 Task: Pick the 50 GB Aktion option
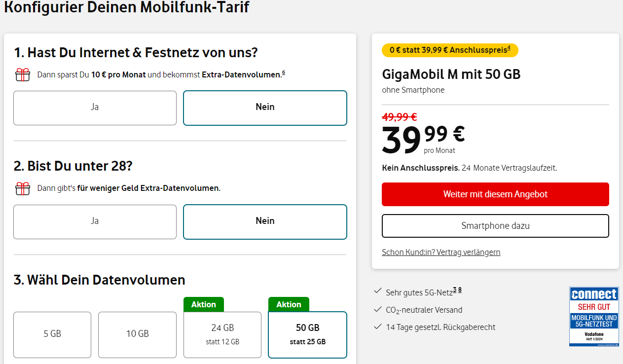click(x=307, y=334)
